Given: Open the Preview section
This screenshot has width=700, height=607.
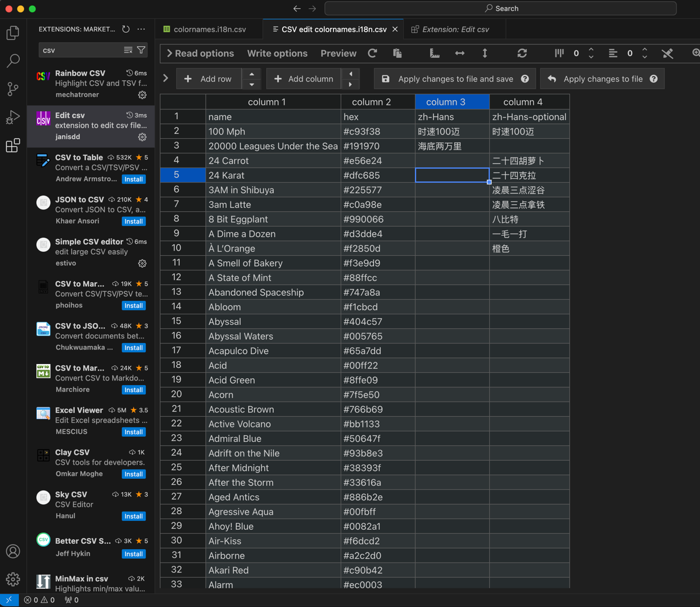Looking at the screenshot, I should tap(338, 54).
